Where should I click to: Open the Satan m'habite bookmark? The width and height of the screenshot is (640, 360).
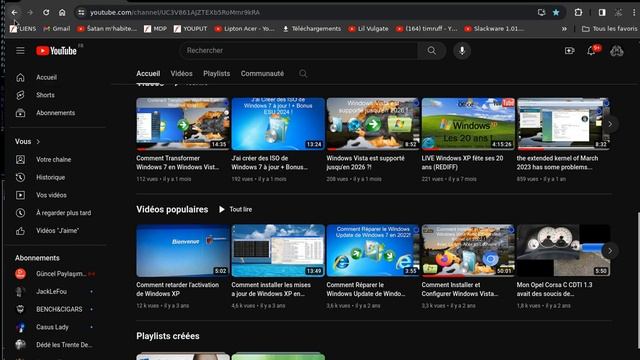(107, 29)
